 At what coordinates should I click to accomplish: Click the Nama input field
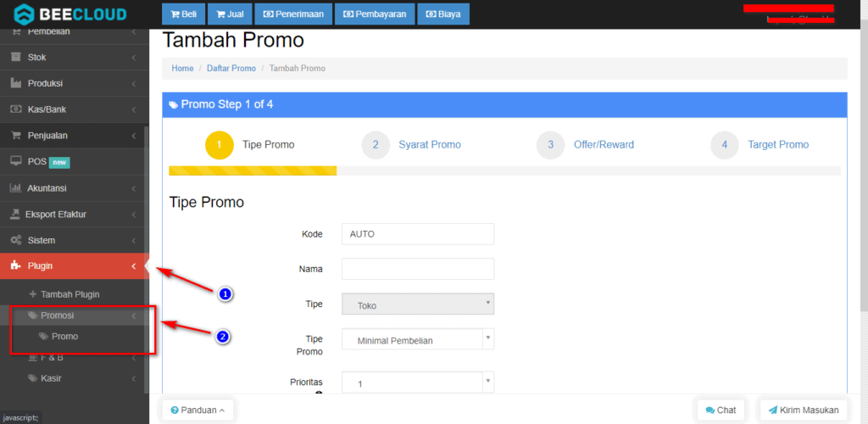417,269
